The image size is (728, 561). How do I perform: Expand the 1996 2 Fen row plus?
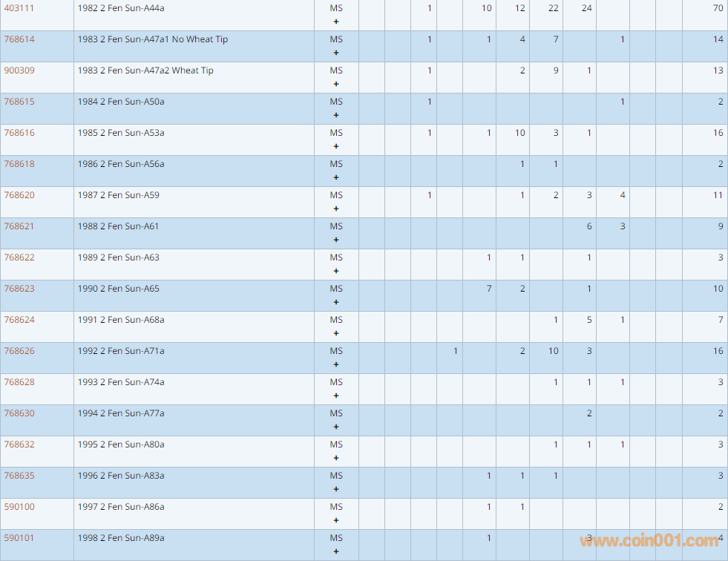pos(336,489)
